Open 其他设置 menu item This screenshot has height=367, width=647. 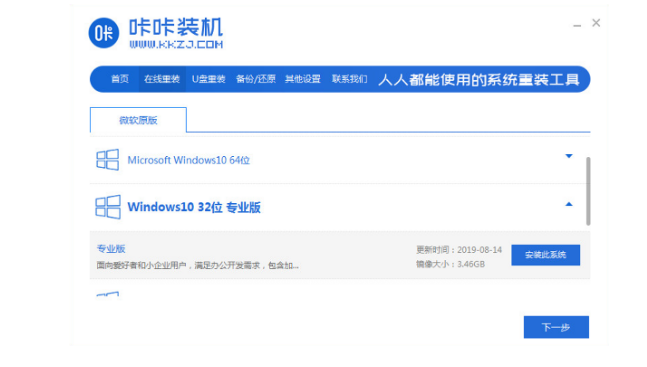point(302,79)
